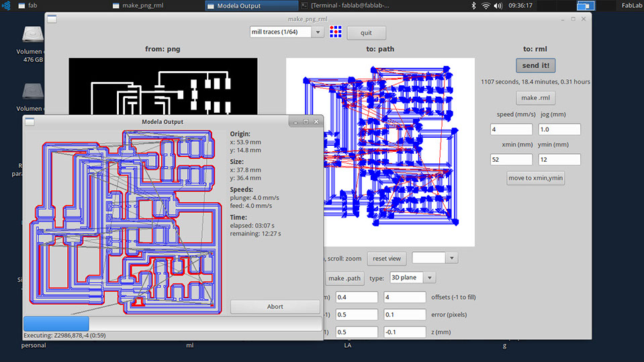Abort the Modela Output job
The width and height of the screenshot is (644, 362).
275,306
